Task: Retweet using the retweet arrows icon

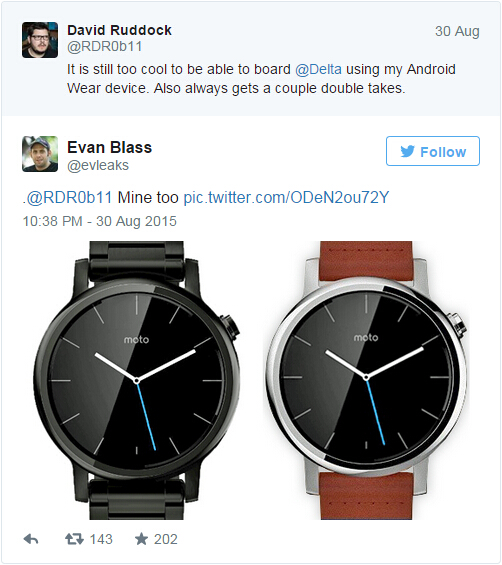Action: click(x=74, y=539)
